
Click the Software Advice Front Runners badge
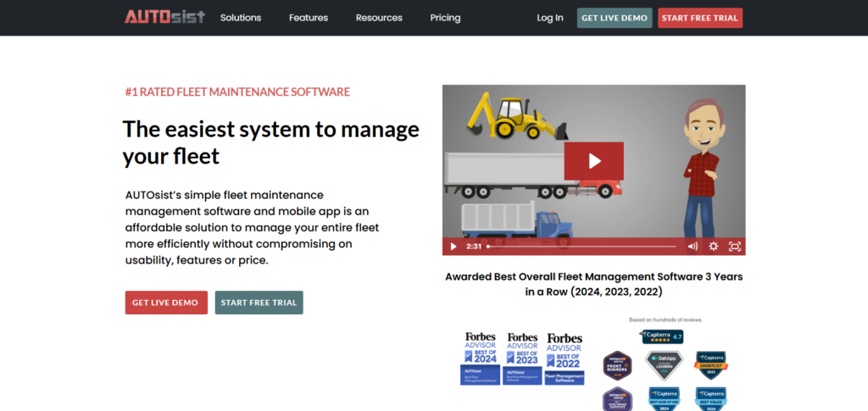click(618, 365)
